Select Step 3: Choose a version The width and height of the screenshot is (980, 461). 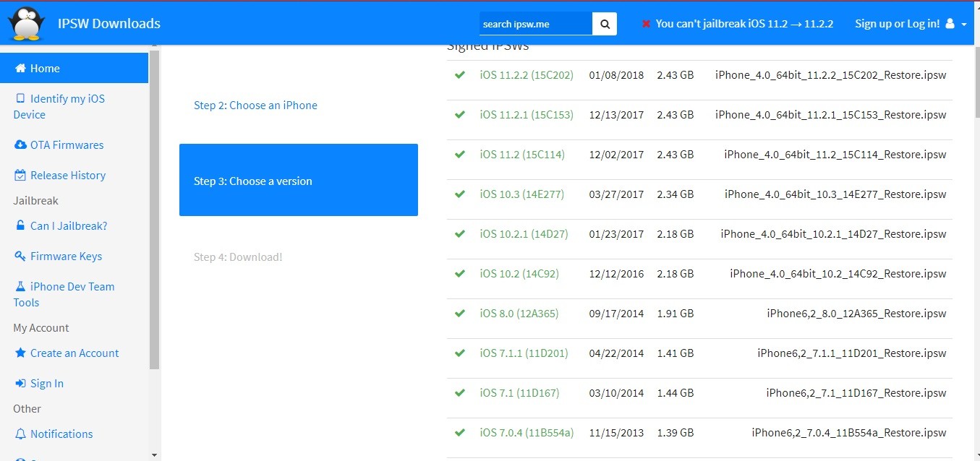(299, 180)
